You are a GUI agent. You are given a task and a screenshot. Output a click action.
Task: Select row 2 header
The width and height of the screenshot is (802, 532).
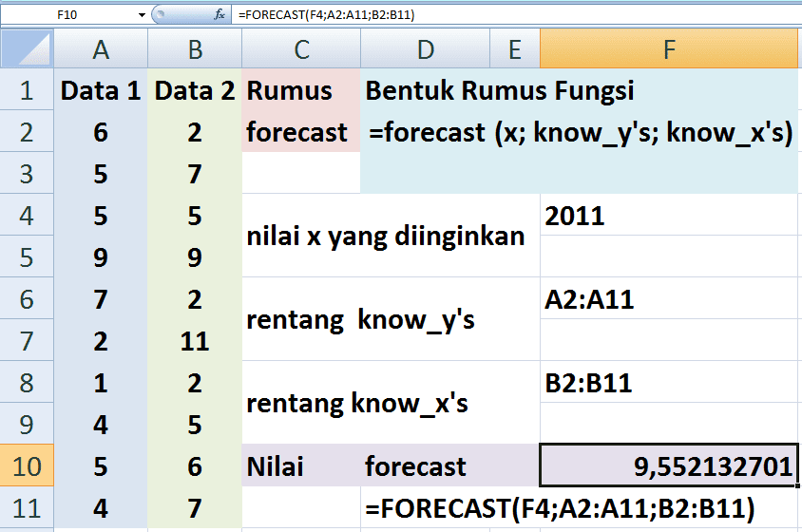(27, 131)
